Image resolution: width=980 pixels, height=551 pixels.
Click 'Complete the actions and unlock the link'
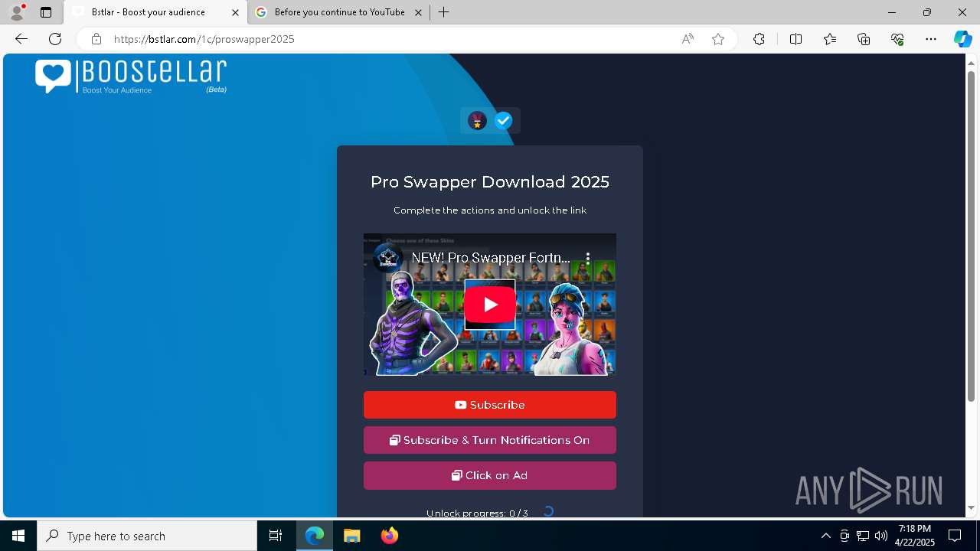tap(490, 210)
